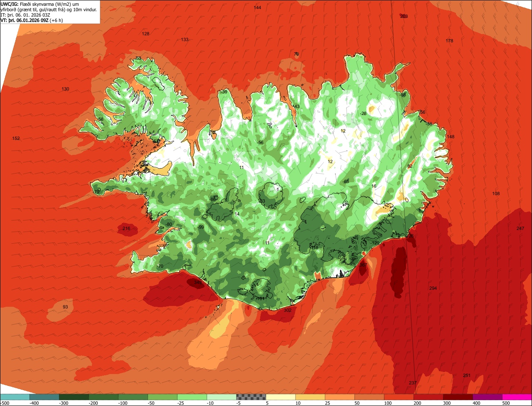
Task: Select the value 387 off the southeast coast
Action: [x=363, y=265]
